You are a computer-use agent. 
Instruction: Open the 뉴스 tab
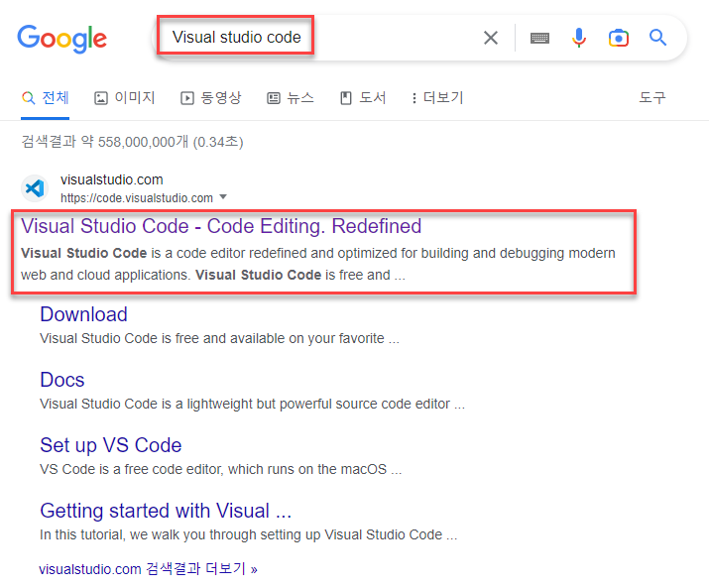[x=291, y=98]
